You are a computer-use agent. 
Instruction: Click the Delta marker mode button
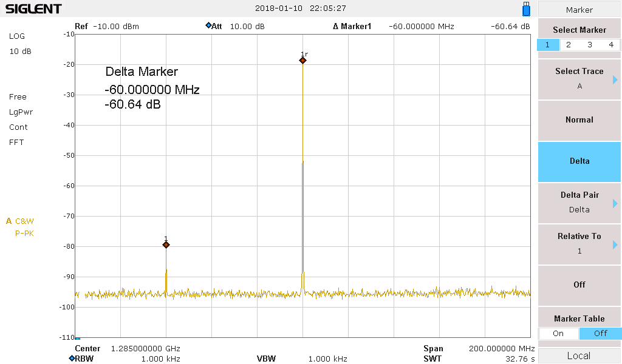(x=579, y=161)
